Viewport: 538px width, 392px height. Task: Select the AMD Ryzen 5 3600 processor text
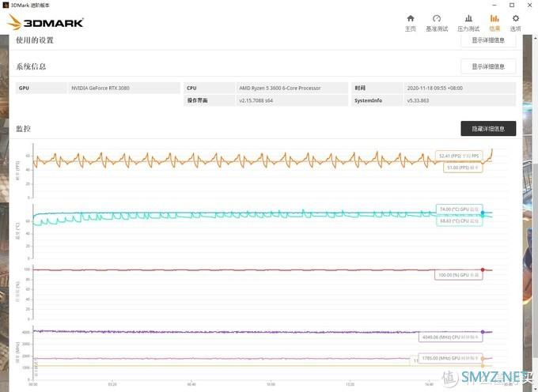point(279,88)
